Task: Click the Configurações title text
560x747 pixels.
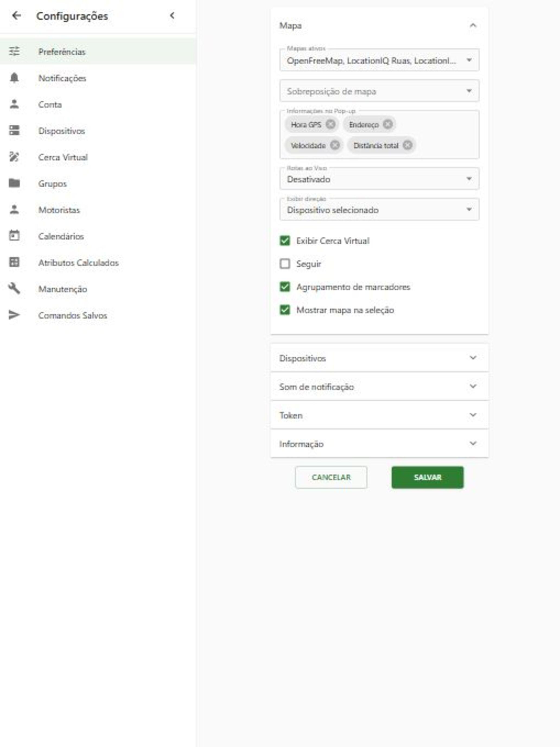Action: (72, 16)
